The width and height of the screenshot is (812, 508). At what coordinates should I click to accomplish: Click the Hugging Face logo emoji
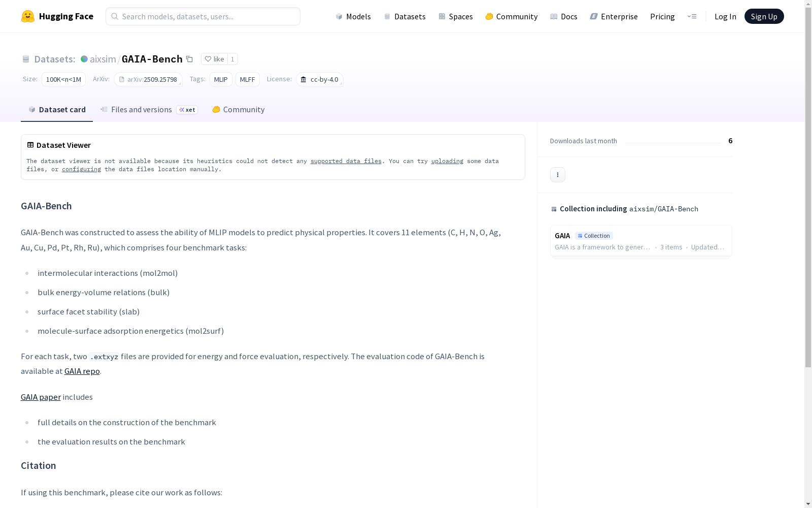coord(28,16)
